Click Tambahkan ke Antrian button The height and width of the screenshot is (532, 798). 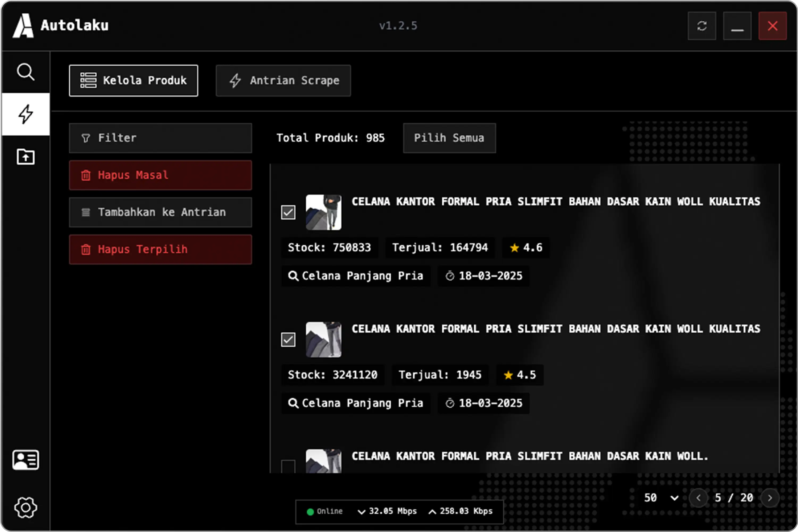tap(160, 212)
